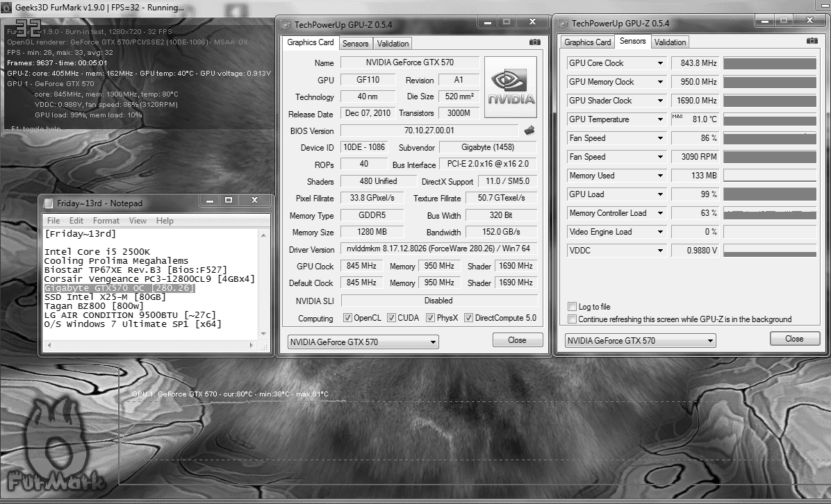Screen dimensions: 831x504
Task: Enable Continue refreshing in background checkbox
Action: coord(572,319)
